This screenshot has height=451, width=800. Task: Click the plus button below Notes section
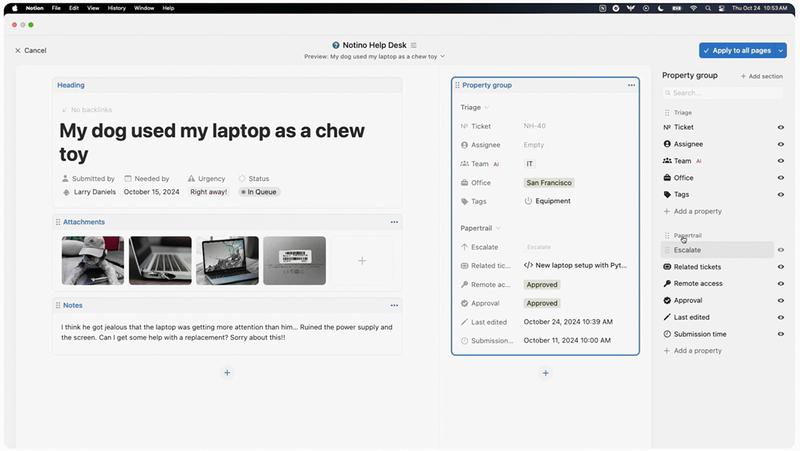227,373
